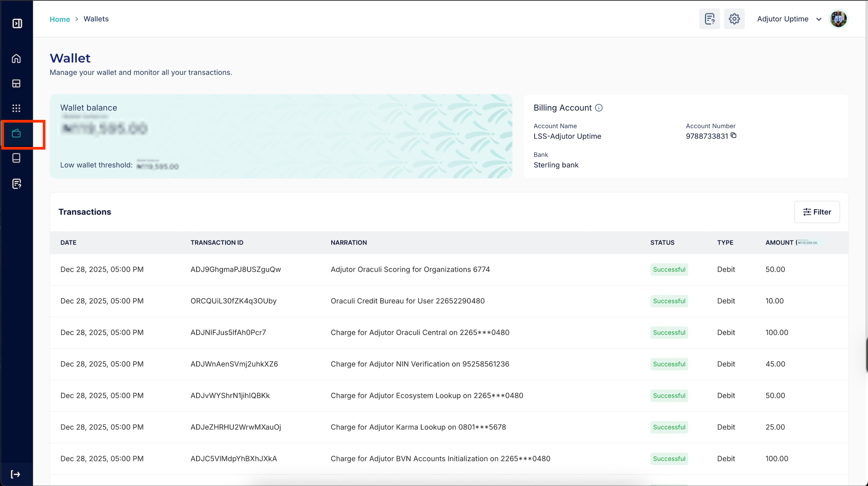868x486 pixels.
Task: Click the Wallets breadcrumb
Action: pos(96,19)
